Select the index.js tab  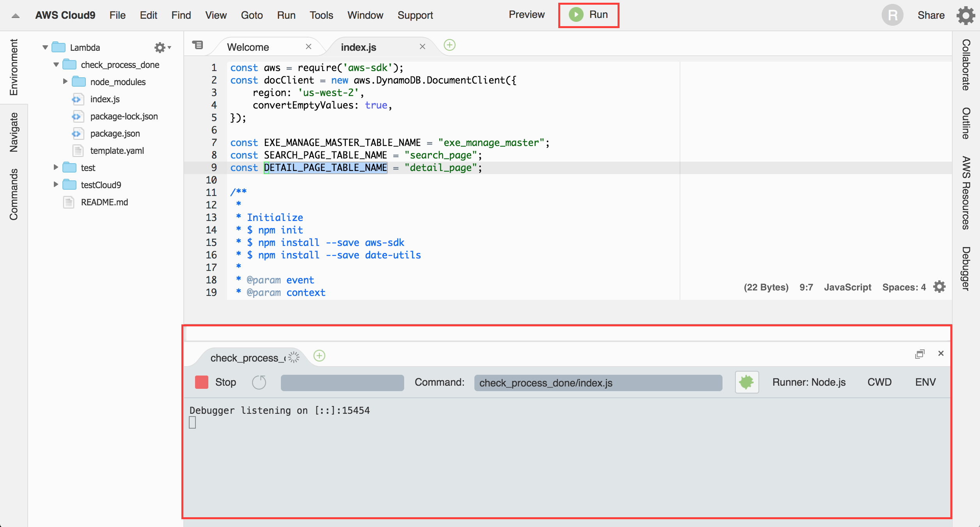[359, 46]
